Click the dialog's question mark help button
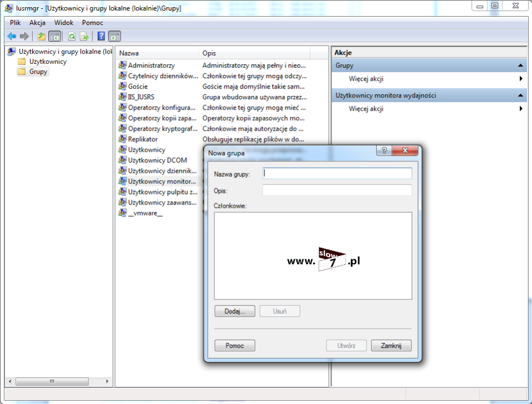 (x=384, y=150)
